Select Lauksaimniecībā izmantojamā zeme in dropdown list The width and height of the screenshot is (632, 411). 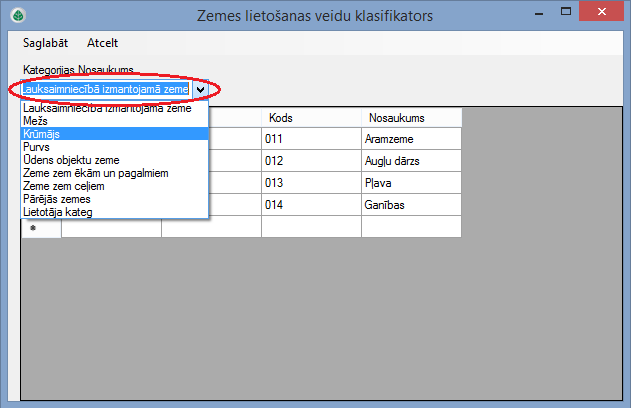point(114,108)
